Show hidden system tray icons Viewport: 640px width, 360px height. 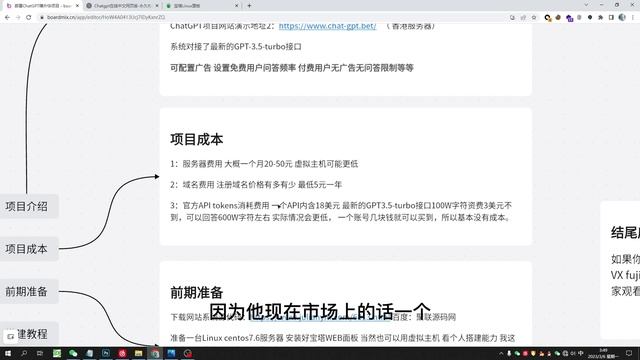(x=501, y=353)
